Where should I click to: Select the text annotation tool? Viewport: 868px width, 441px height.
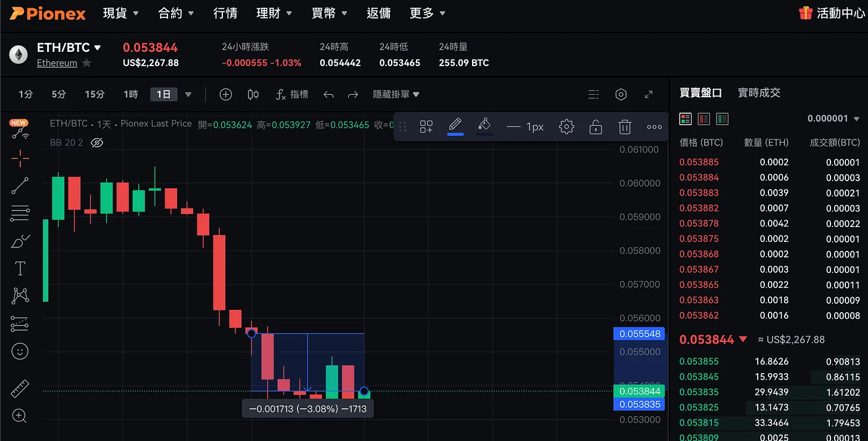[20, 268]
